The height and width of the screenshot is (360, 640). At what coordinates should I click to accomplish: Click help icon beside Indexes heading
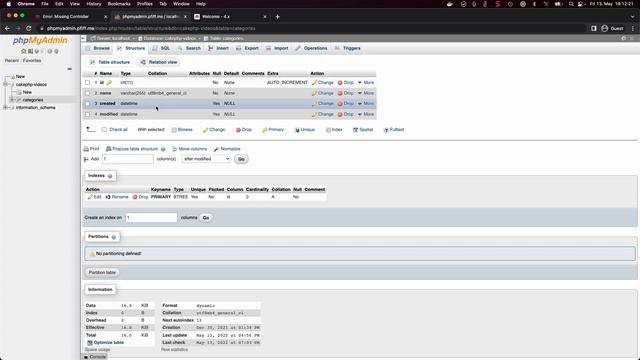tap(110, 176)
